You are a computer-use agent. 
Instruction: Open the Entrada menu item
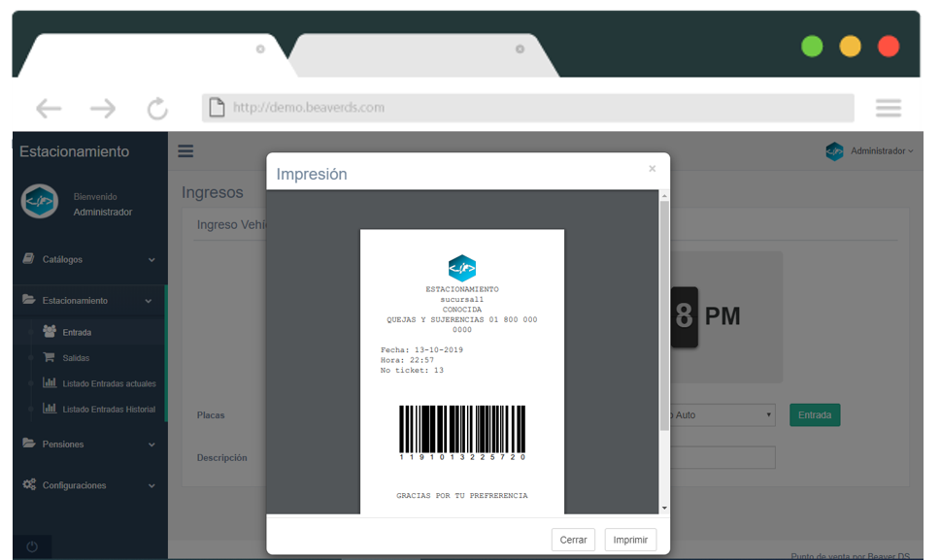point(77,333)
